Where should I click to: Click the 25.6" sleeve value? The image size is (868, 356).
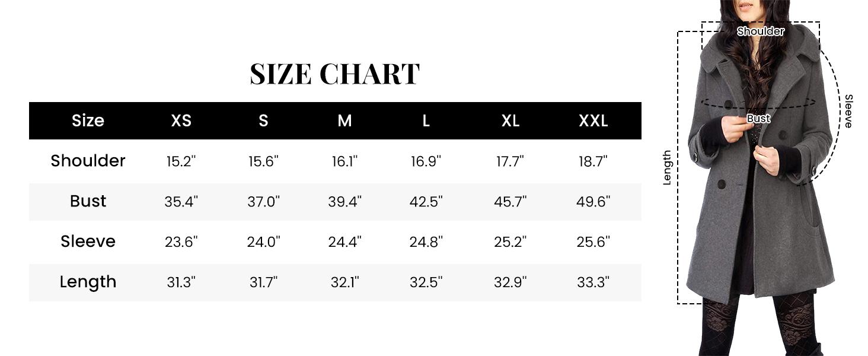[593, 242]
